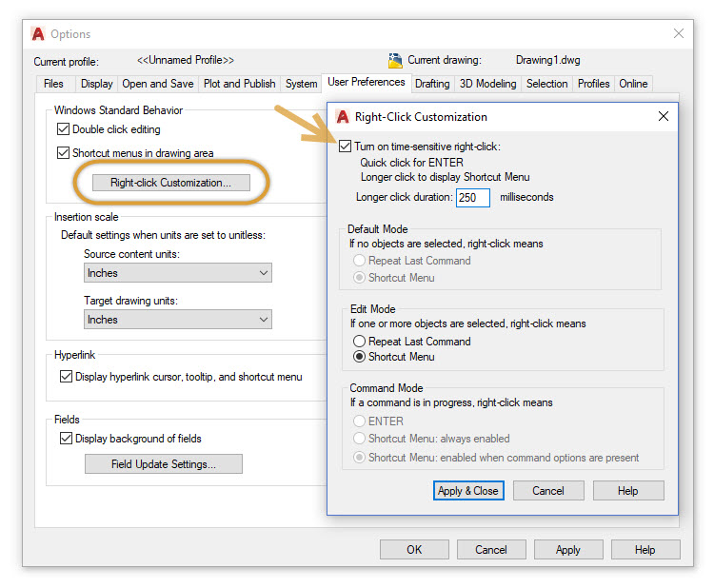The height and width of the screenshot is (588, 714).
Task: Switch to the Drafting tab
Action: coord(432,84)
